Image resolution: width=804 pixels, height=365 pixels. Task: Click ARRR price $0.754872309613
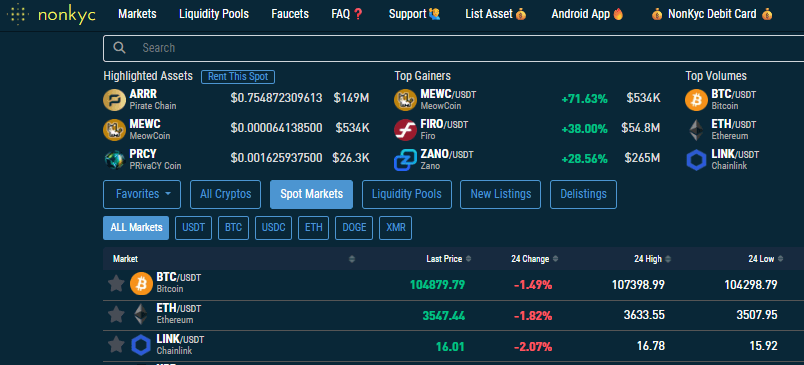click(276, 98)
